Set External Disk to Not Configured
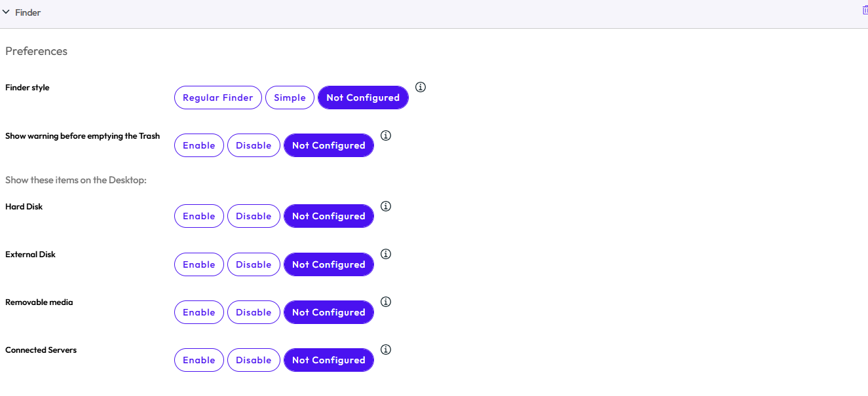This screenshot has height=396, width=868. 329,264
